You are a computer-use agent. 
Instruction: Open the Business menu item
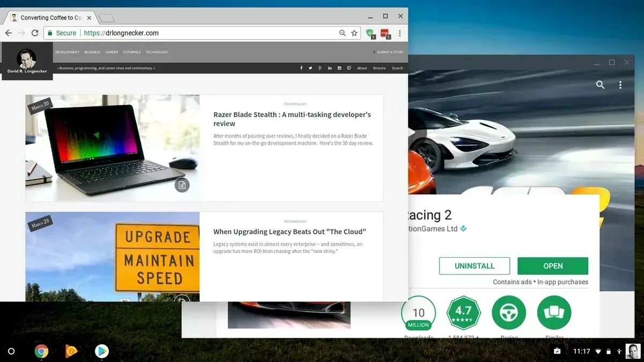click(x=92, y=52)
